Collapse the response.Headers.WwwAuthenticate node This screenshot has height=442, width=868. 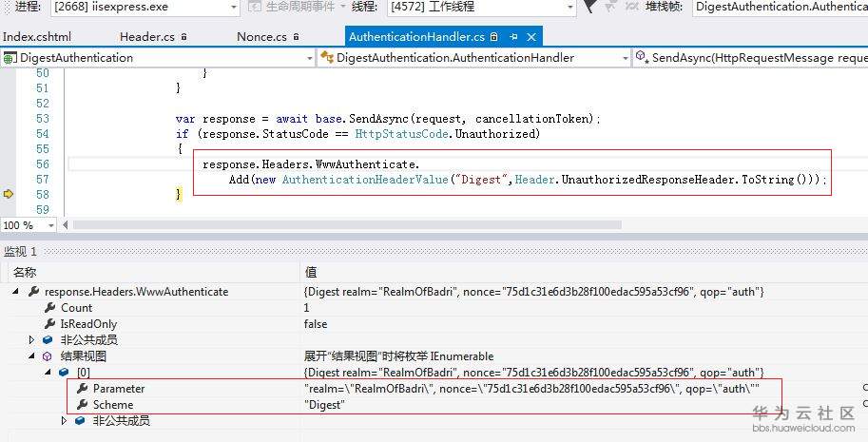(x=15, y=292)
